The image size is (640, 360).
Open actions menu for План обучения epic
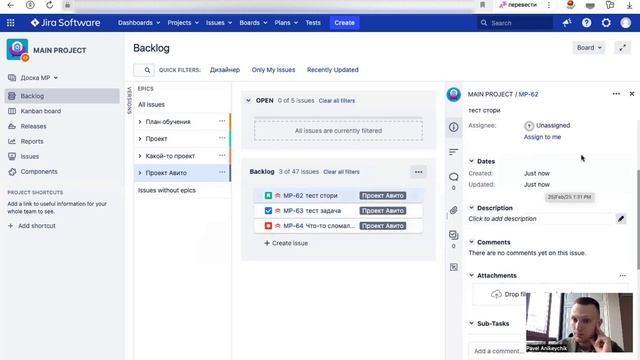pos(222,121)
